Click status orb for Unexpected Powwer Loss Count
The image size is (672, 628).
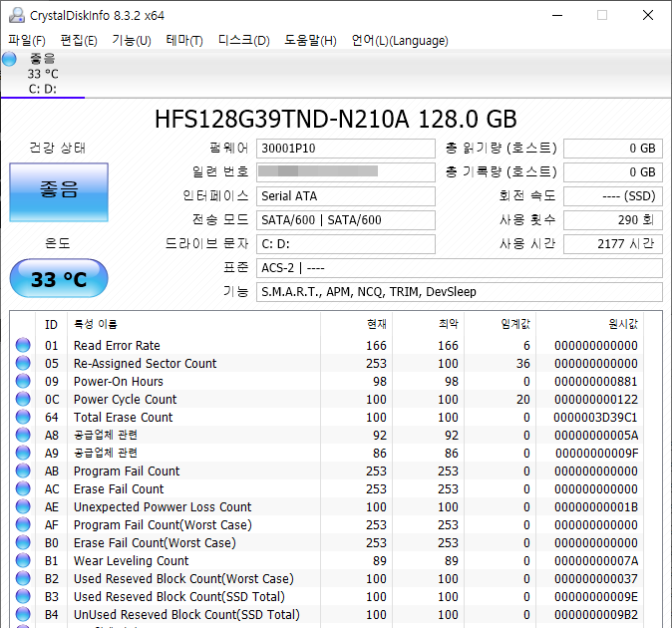(x=23, y=506)
